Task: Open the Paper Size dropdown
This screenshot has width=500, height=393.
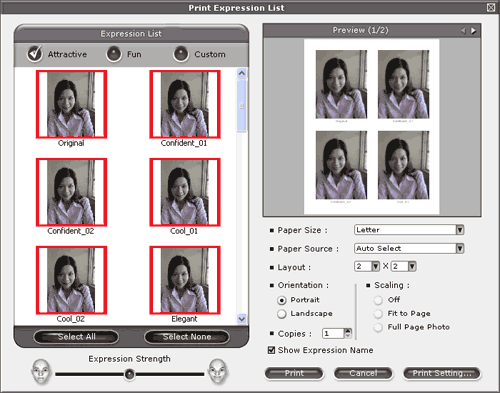Action: click(460, 230)
